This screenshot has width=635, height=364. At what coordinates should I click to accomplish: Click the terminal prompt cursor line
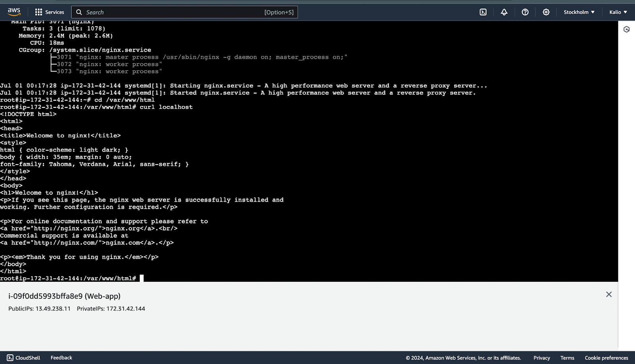point(72,278)
